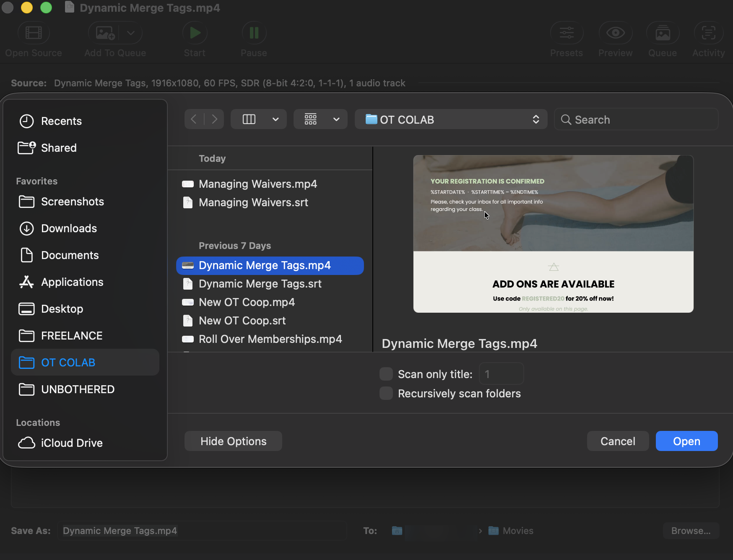Click the Open Source film icon
The height and width of the screenshot is (560, 733).
(x=34, y=33)
